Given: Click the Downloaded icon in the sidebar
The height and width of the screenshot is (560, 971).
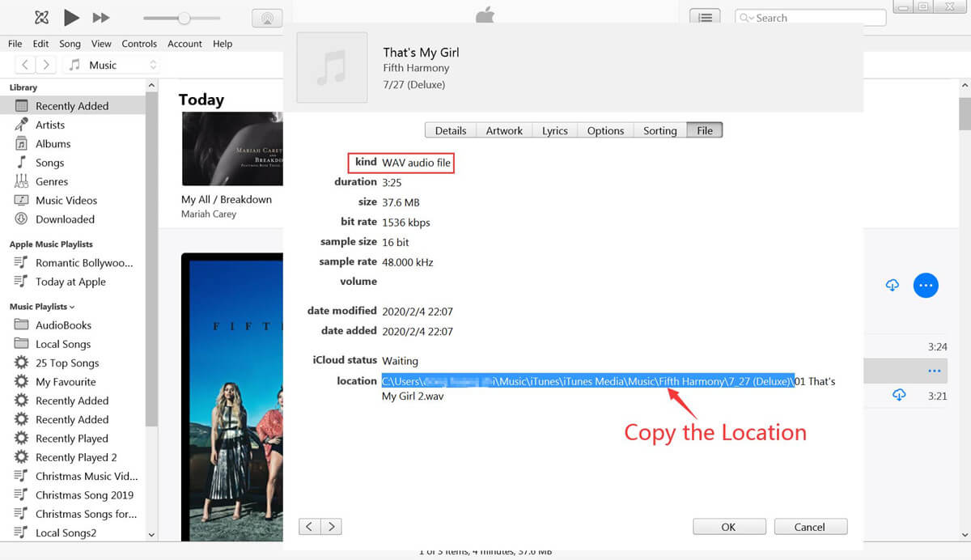Looking at the screenshot, I should click(21, 219).
